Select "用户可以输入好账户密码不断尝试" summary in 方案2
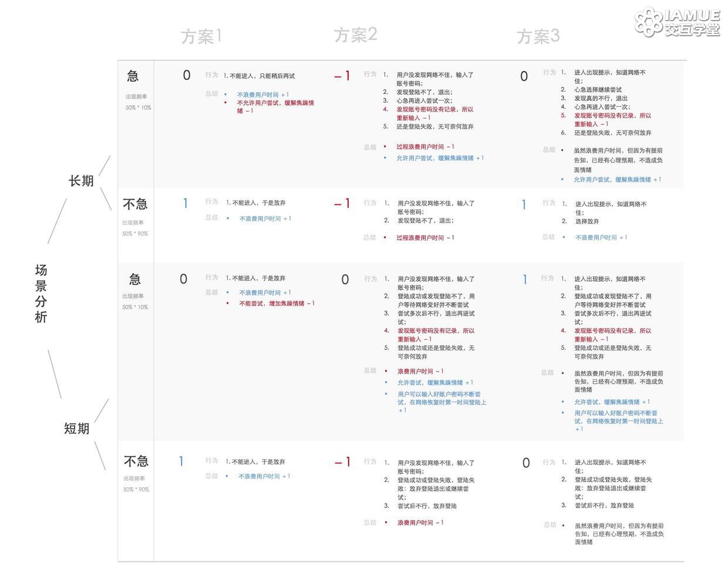This screenshot has height=587, width=728. tap(442, 402)
